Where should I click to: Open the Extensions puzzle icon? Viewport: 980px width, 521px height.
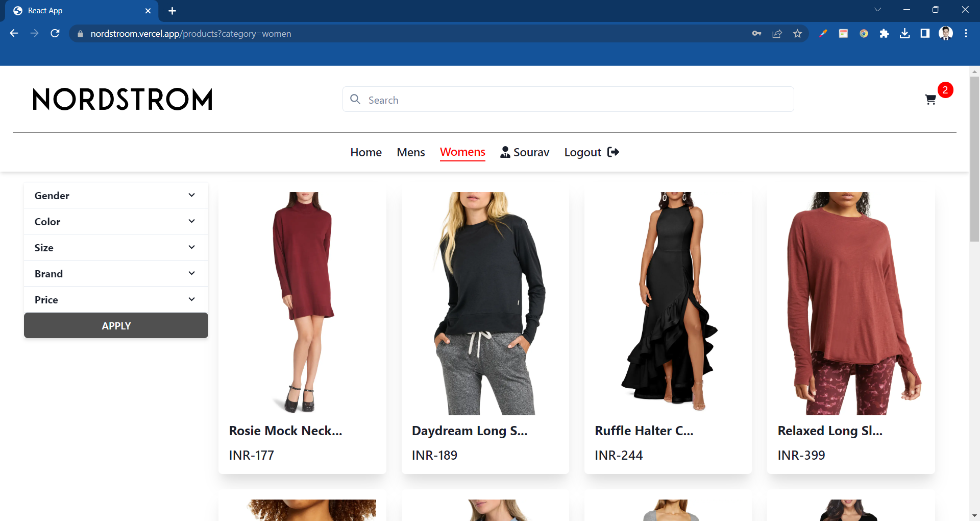(884, 34)
